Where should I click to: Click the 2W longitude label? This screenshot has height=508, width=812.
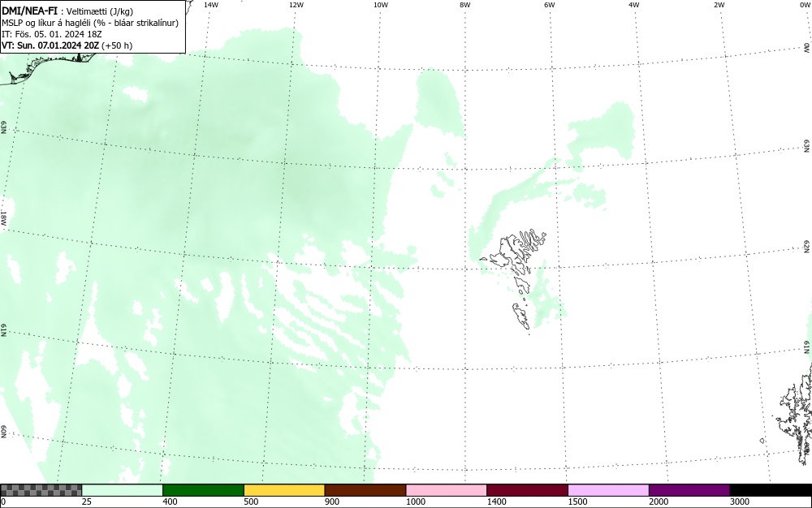pos(719,5)
